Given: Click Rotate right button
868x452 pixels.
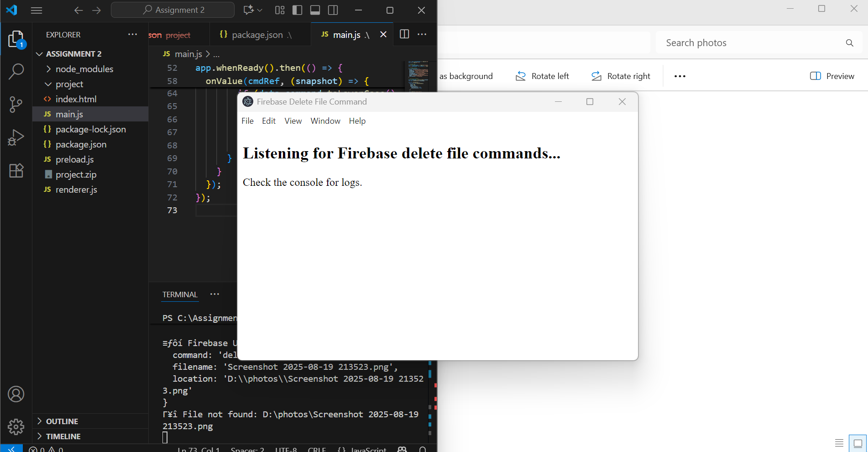Looking at the screenshot, I should [x=621, y=76].
